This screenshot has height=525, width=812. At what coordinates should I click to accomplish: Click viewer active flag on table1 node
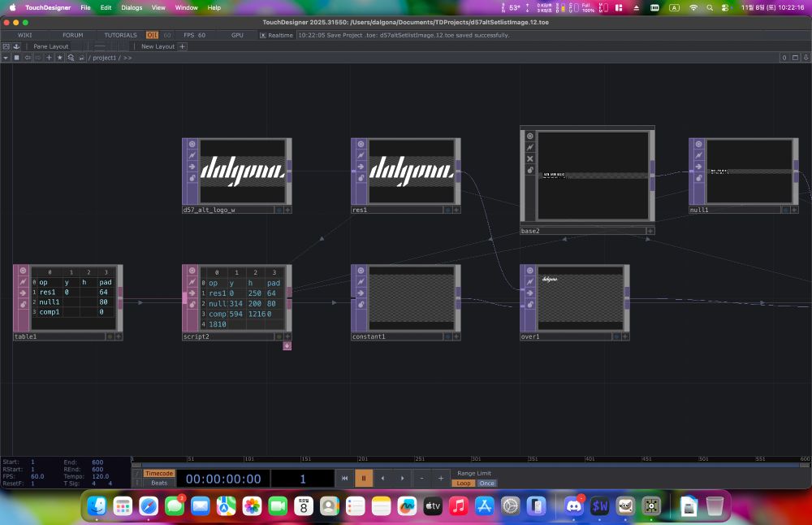[x=24, y=271]
